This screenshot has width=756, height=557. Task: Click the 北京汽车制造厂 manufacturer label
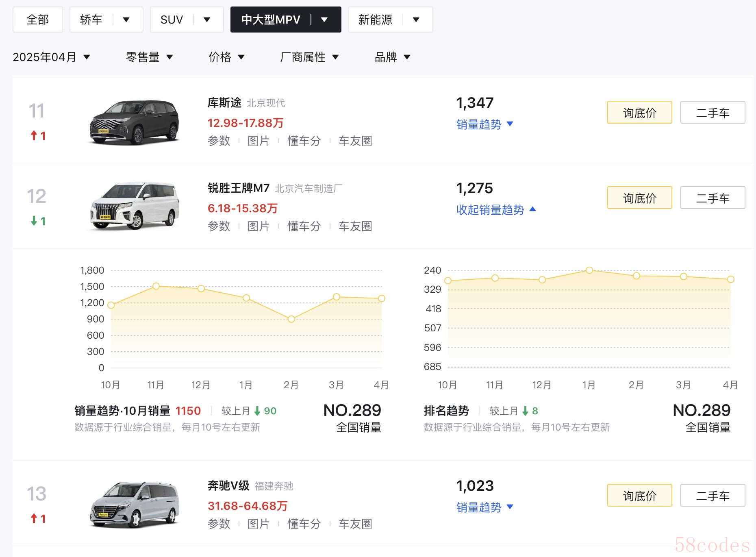click(308, 189)
